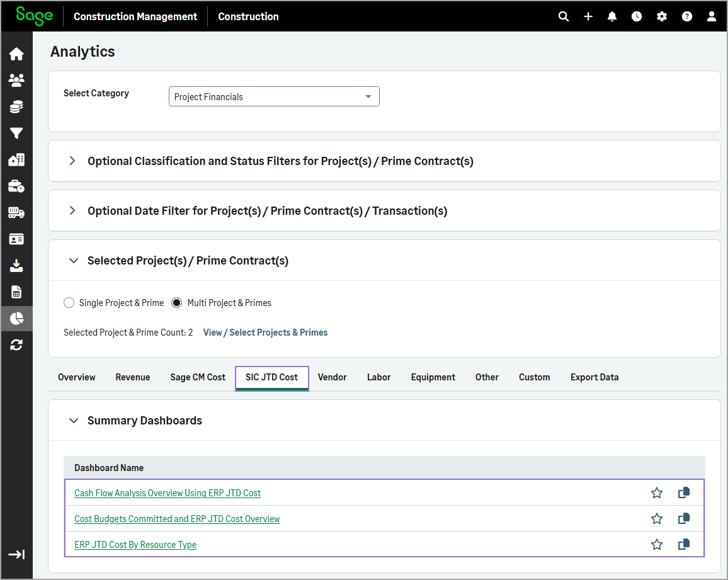Click the settings gear icon

662,16
